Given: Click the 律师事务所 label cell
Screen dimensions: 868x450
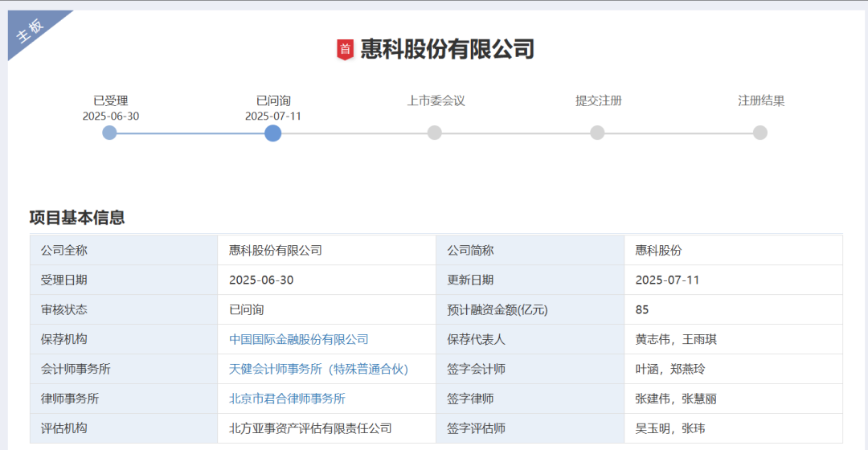Looking at the screenshot, I should click(x=124, y=399).
